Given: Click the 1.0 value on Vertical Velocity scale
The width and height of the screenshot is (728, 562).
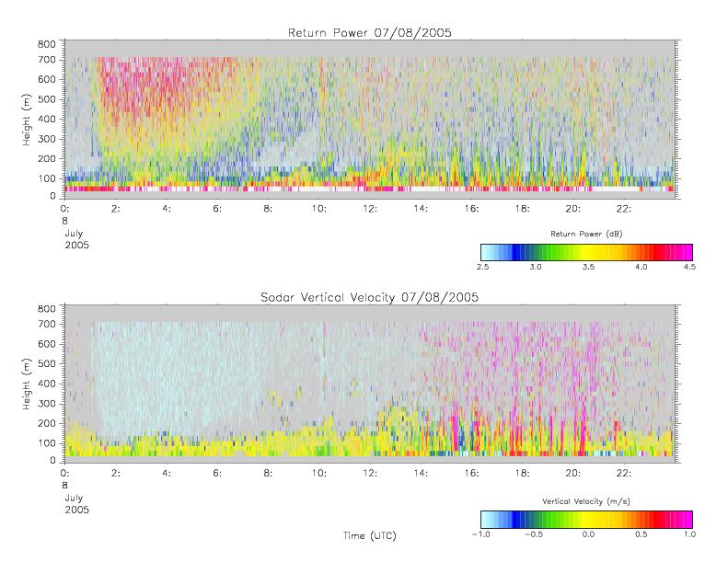Looking at the screenshot, I should tap(689, 534).
